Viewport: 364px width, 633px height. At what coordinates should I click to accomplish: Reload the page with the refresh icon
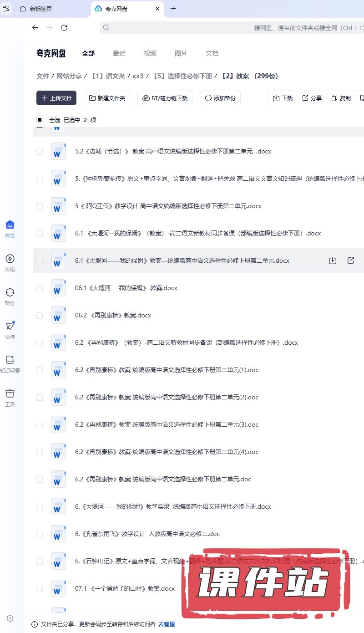[x=64, y=28]
